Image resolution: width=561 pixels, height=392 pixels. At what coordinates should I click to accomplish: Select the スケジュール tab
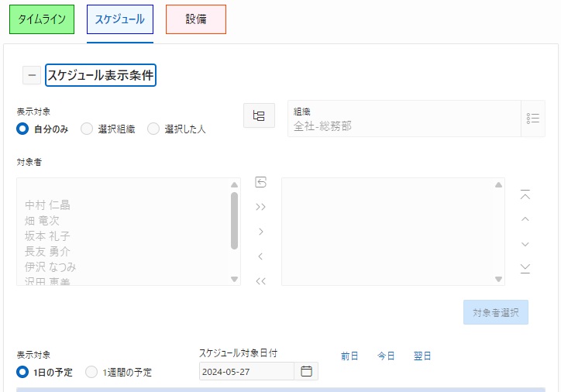point(120,19)
